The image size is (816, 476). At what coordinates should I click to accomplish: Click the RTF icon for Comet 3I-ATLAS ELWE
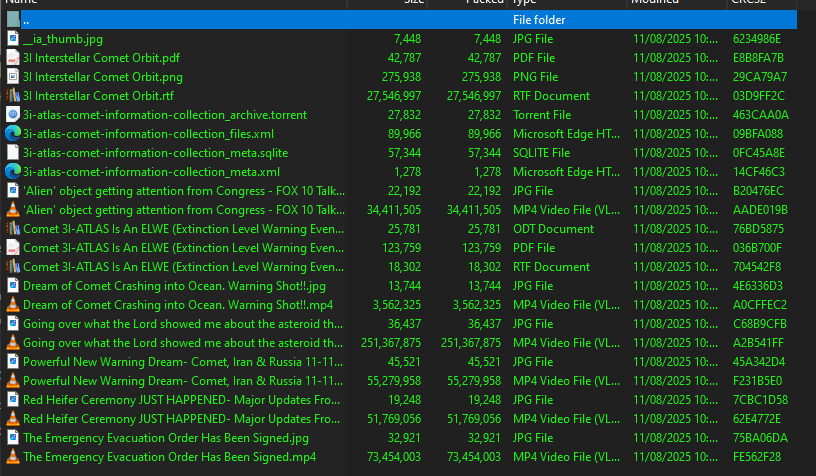[x=13, y=267]
